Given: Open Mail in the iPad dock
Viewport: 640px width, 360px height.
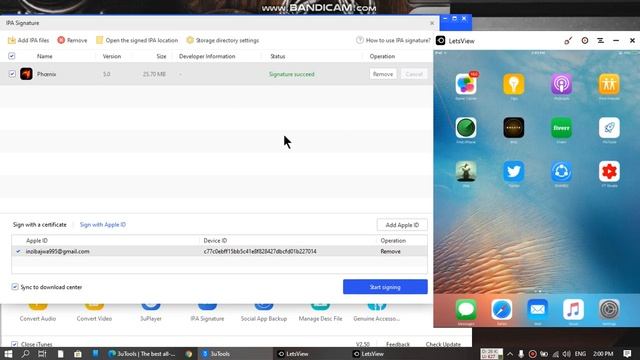Looking at the screenshot, I should pyautogui.click(x=538, y=309).
